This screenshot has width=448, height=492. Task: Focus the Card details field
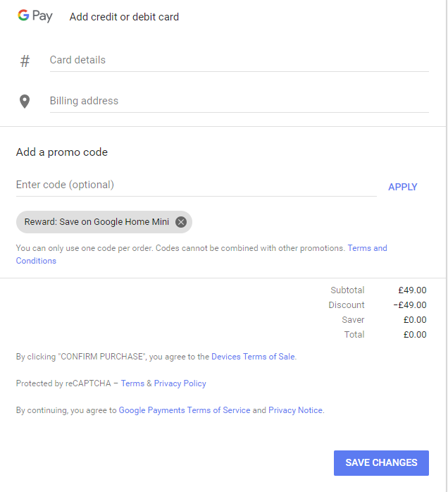coord(238,61)
